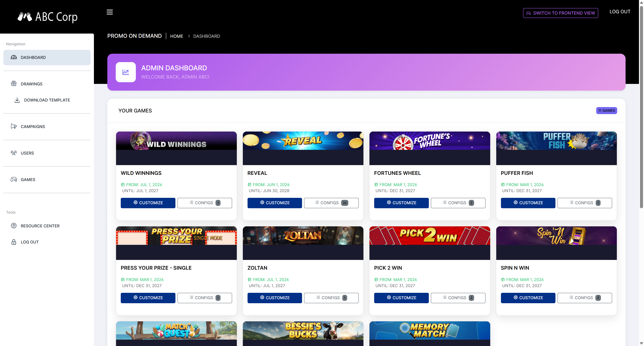
Task: Click the Resource Center question mark icon
Action: 14,226
